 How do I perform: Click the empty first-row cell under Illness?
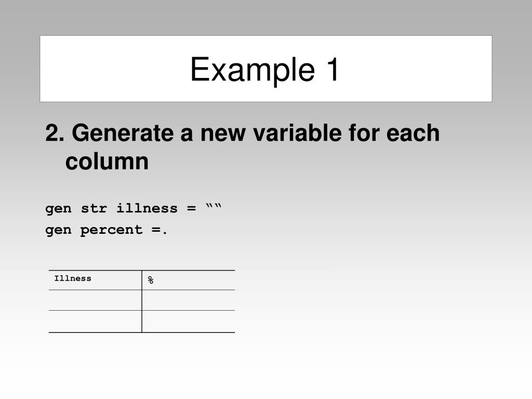96,300
